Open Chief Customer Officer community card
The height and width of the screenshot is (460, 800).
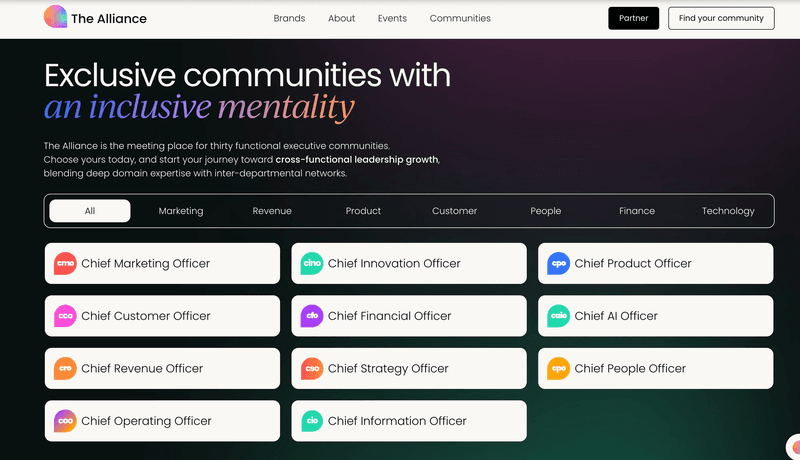162,316
